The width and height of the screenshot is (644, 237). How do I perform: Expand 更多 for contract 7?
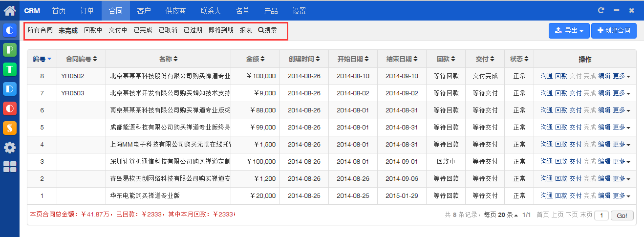(621, 93)
